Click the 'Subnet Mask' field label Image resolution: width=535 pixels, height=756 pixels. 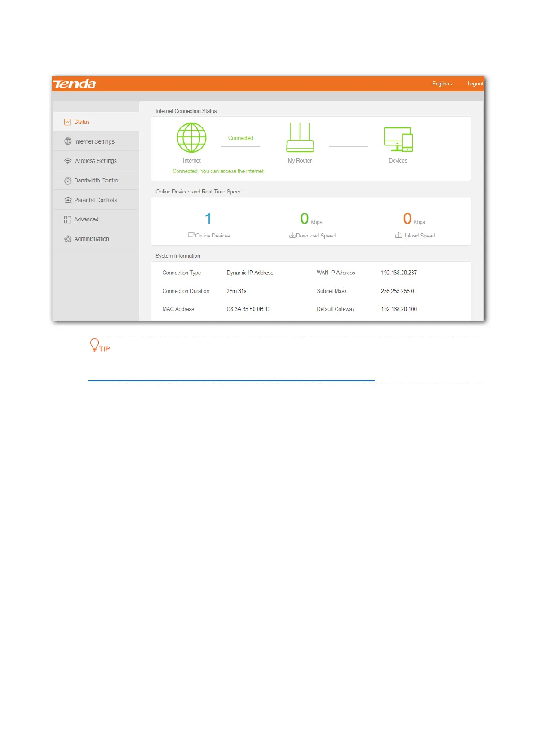click(332, 291)
